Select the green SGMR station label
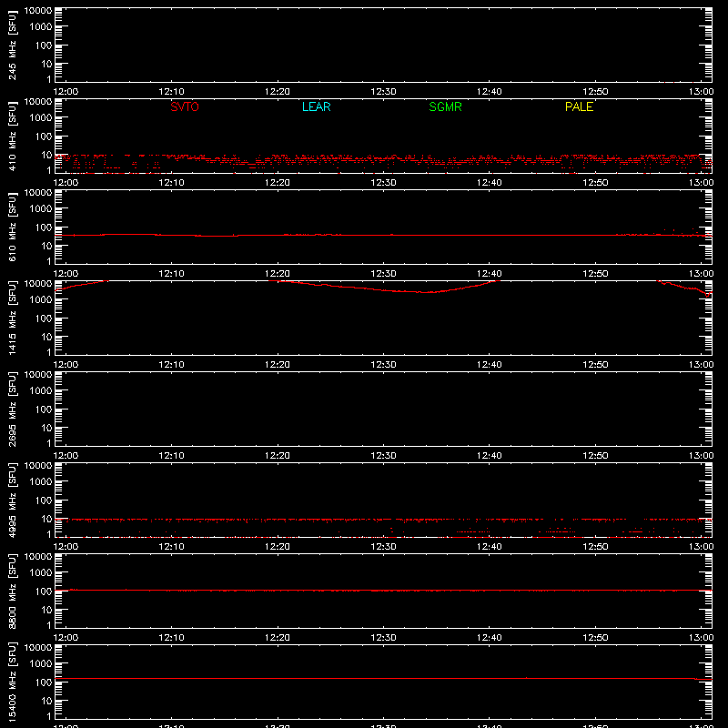Viewport: 728px width, 728px height. [x=445, y=106]
